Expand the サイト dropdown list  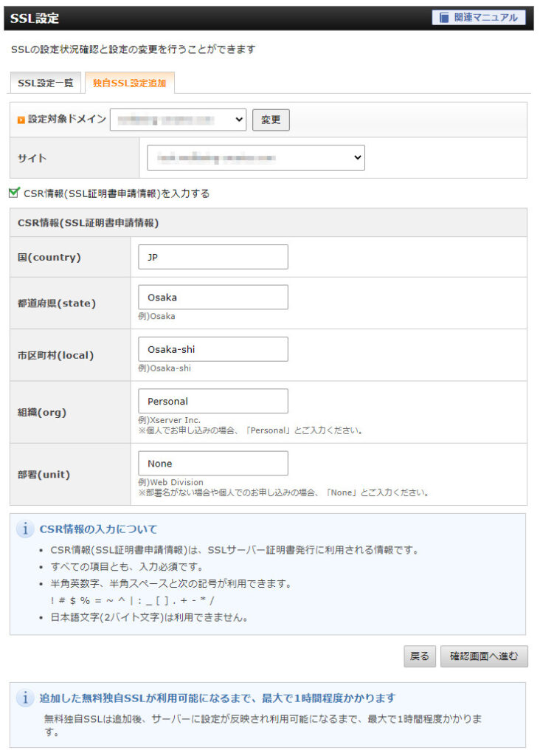(x=256, y=158)
